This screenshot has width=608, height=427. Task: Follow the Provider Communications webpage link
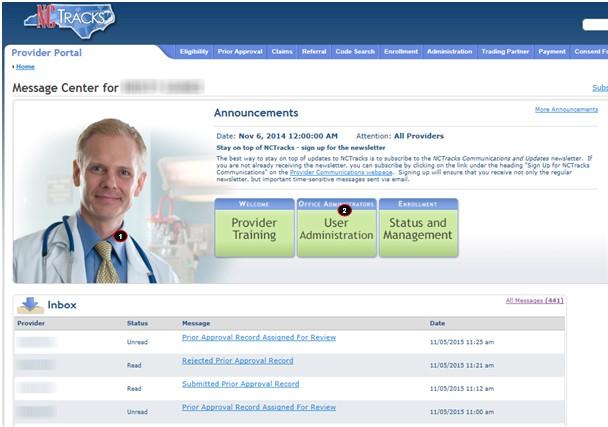341,172
